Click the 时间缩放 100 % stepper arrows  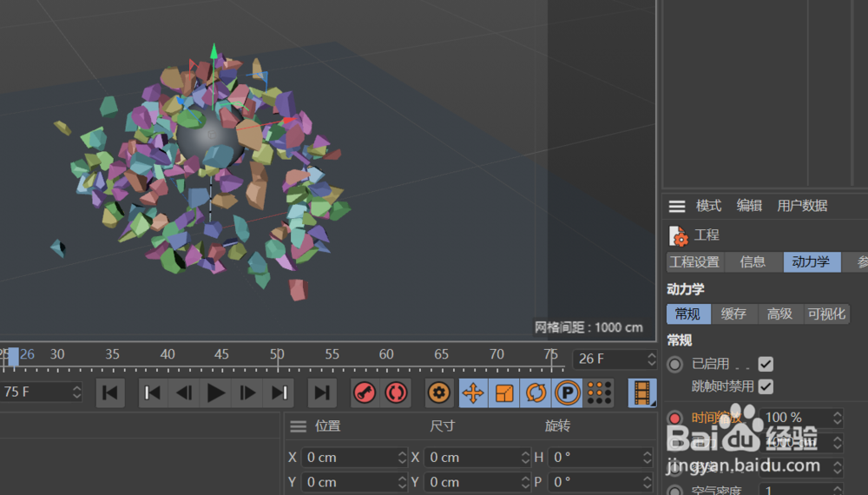click(837, 418)
